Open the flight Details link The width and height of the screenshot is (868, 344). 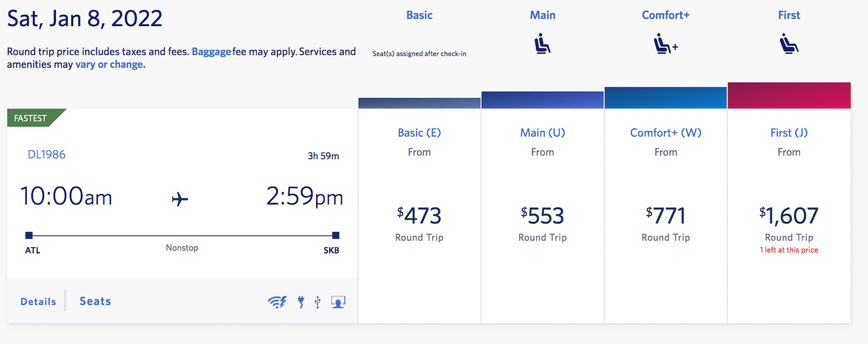38,302
